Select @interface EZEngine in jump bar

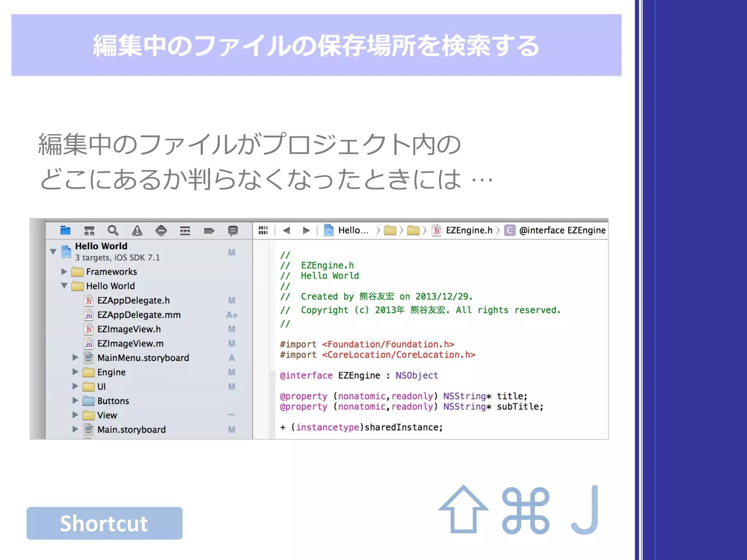[555, 230]
